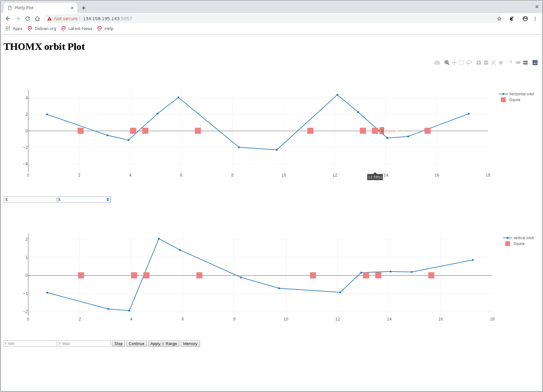Image resolution: width=543 pixels, height=392 pixels.
Task: Choose the Lasso Select tool
Action: [x=469, y=63]
